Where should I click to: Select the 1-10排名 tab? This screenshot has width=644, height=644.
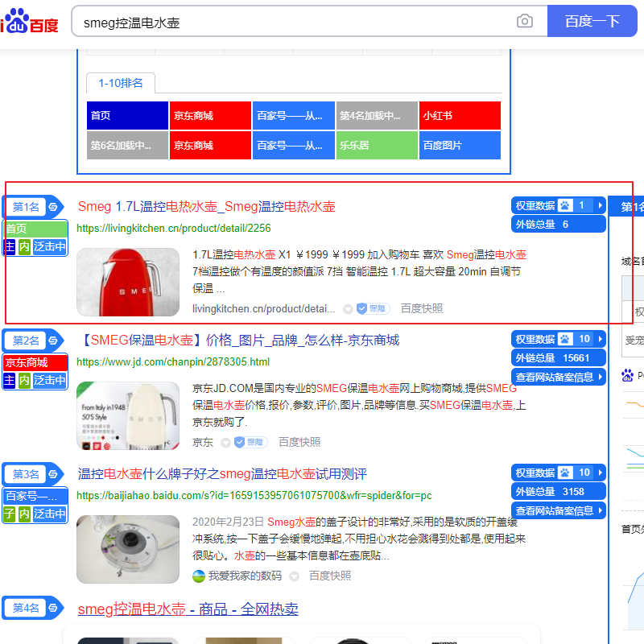[120, 84]
